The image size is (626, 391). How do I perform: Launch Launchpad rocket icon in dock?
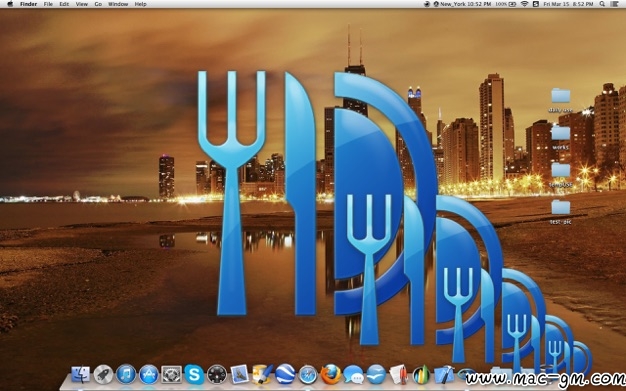(x=103, y=375)
